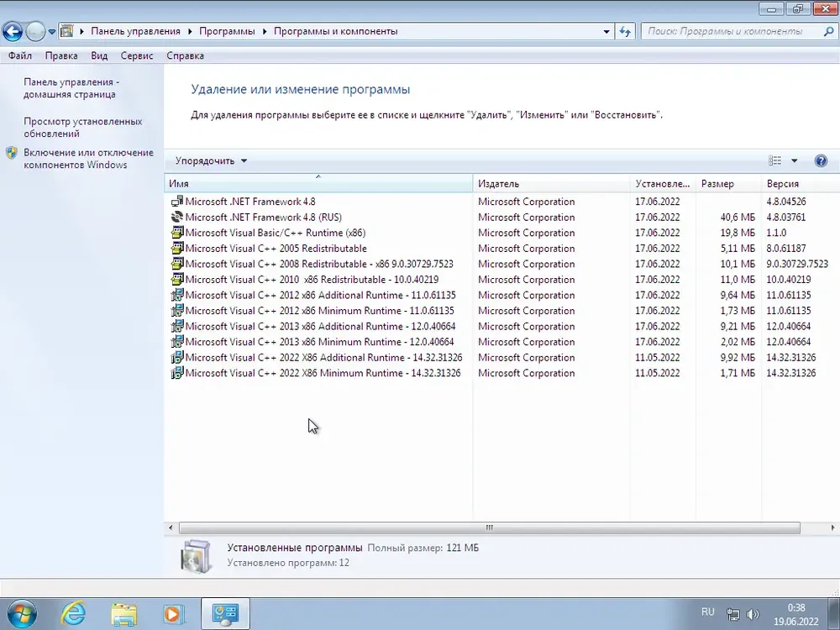Expand arrow after Программы breadcrumb
The height and width of the screenshot is (630, 840).
265,31
